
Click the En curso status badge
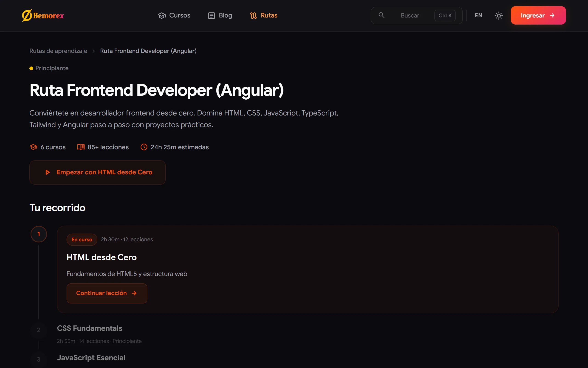(82, 239)
